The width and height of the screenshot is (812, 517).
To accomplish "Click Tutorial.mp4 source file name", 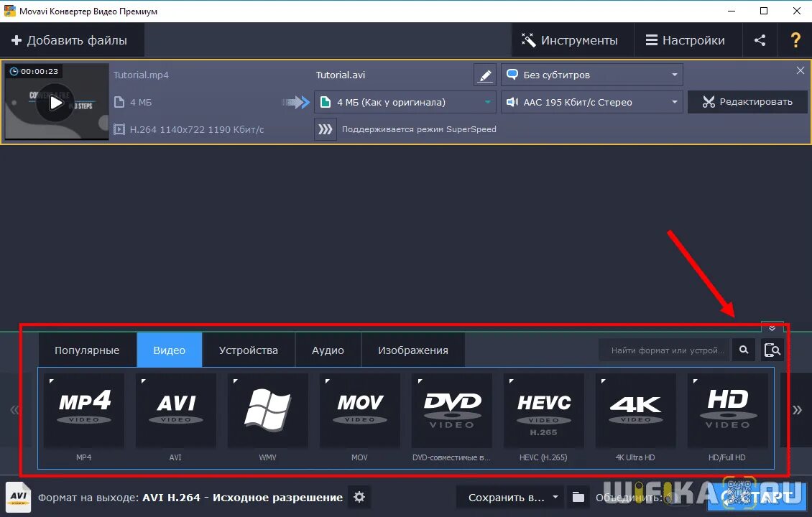I will click(141, 75).
